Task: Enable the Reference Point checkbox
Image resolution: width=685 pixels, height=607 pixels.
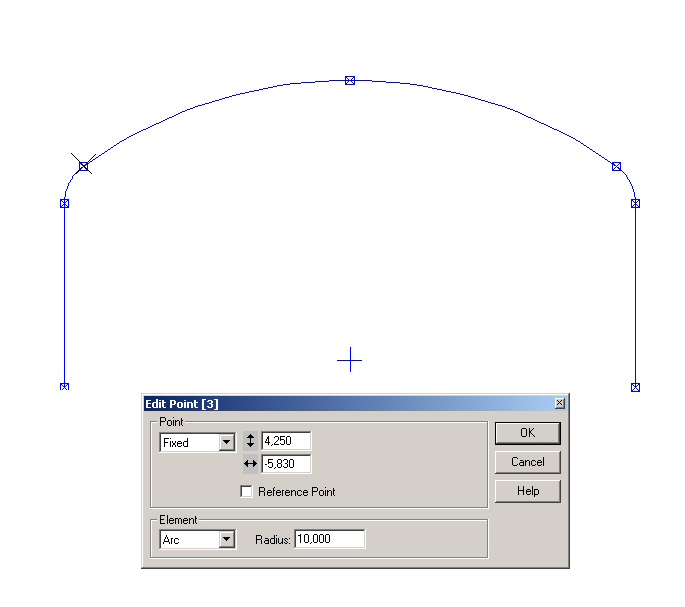Action: (x=247, y=492)
